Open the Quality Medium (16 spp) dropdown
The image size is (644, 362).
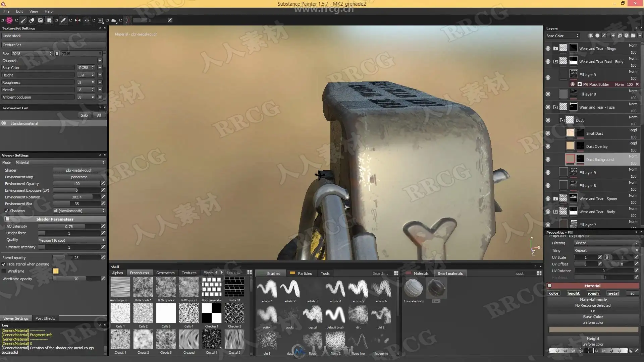[71, 240]
